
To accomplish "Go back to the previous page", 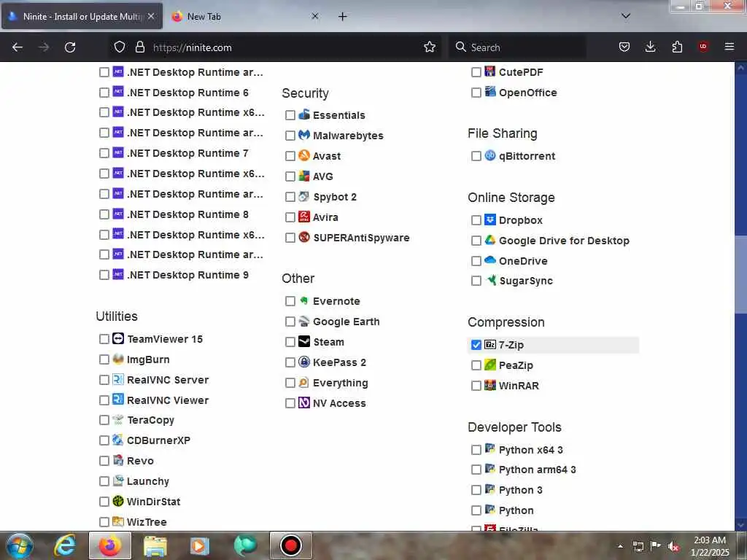I will point(18,47).
